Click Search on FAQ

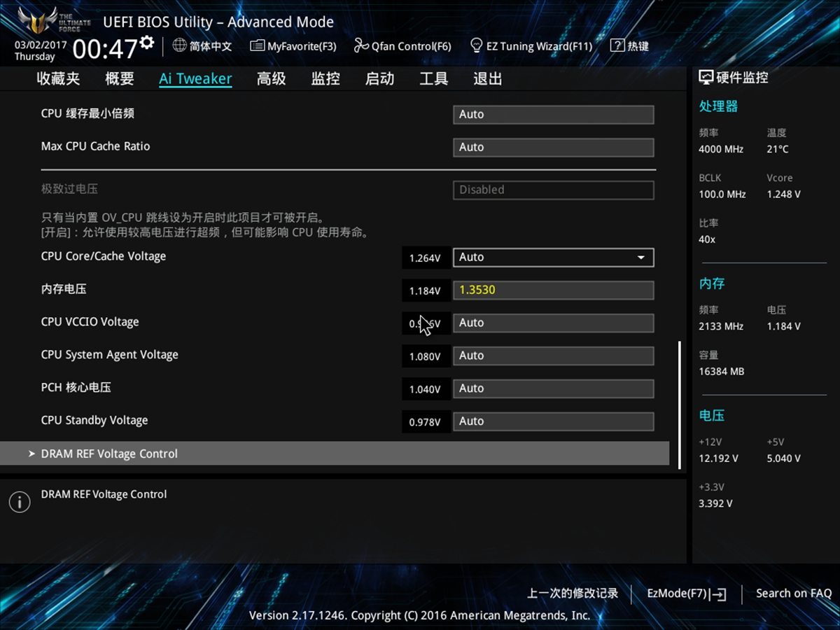coord(794,593)
